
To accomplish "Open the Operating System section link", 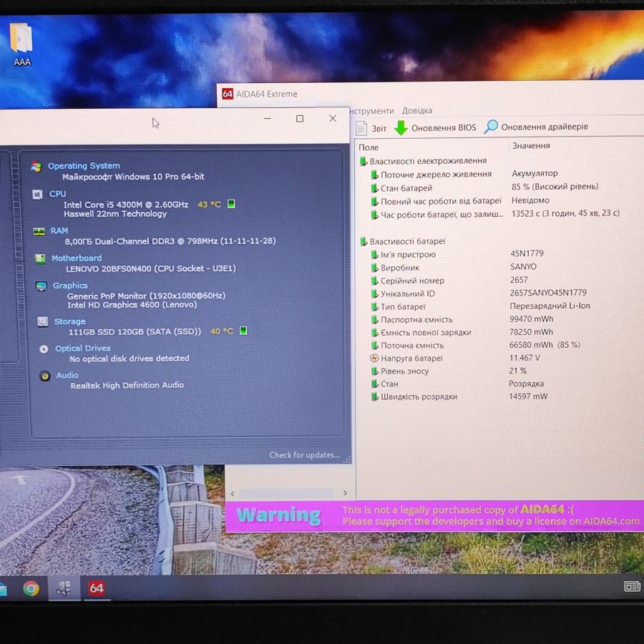I will click(84, 166).
